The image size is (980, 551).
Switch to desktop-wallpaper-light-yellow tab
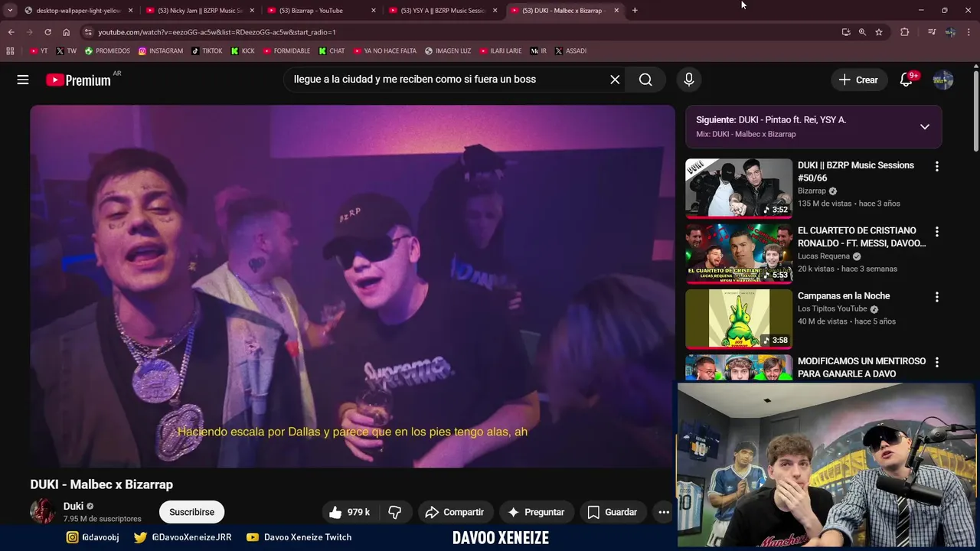click(79, 11)
